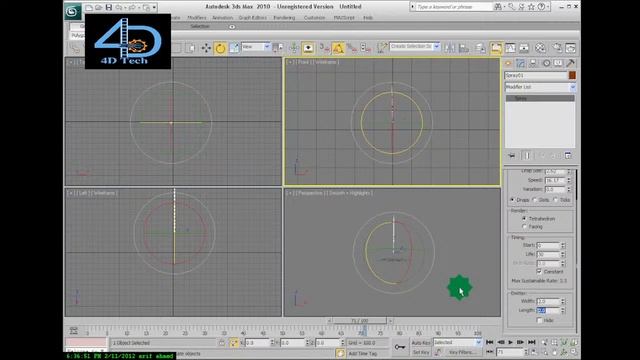Open the MAXScript menu
Viewport: 640px width, 360px height.
tap(344, 18)
